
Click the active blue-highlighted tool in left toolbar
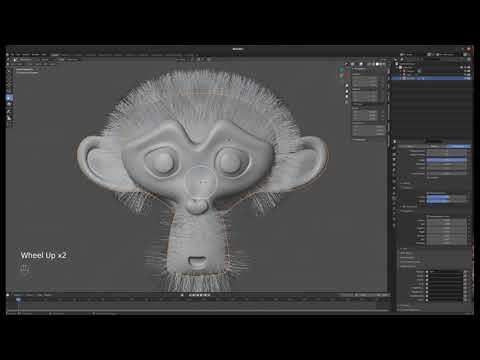[9, 98]
